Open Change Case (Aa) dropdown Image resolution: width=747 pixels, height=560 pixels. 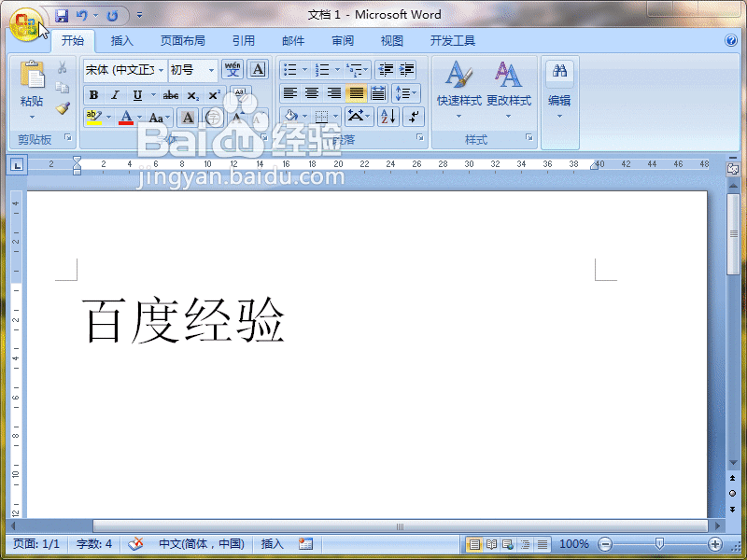159,118
